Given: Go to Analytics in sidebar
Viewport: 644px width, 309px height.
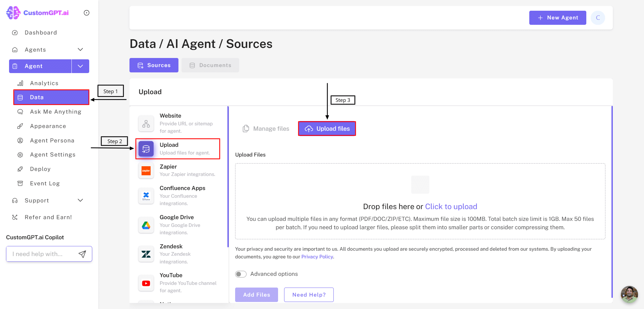Looking at the screenshot, I should (x=44, y=83).
